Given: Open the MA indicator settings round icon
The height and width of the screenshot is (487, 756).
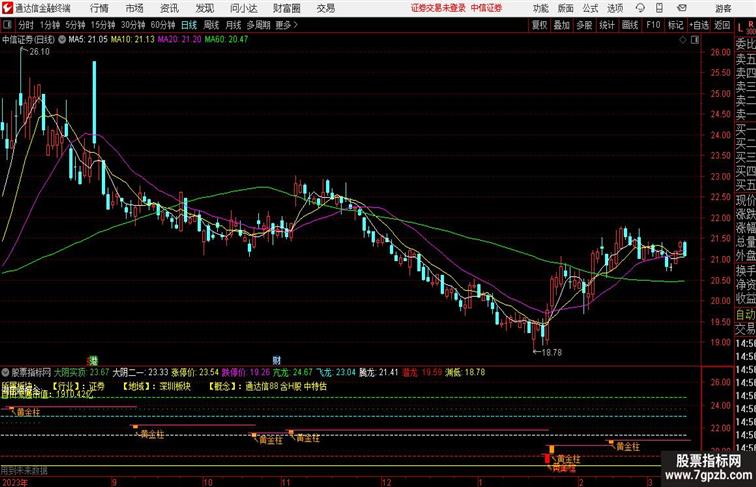Looking at the screenshot, I should click(x=62, y=40).
